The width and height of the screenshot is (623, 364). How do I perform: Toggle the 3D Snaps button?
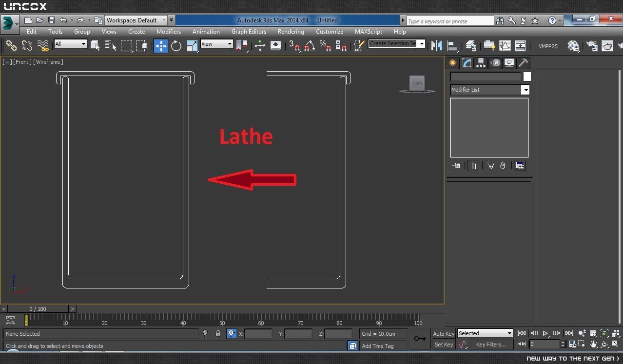pos(294,46)
